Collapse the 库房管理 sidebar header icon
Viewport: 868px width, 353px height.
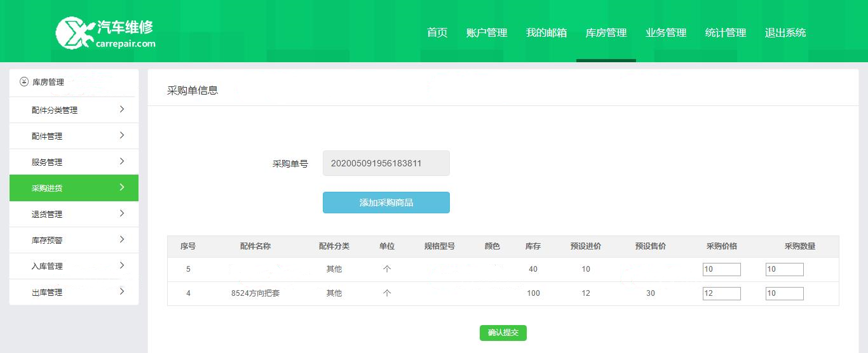click(24, 82)
